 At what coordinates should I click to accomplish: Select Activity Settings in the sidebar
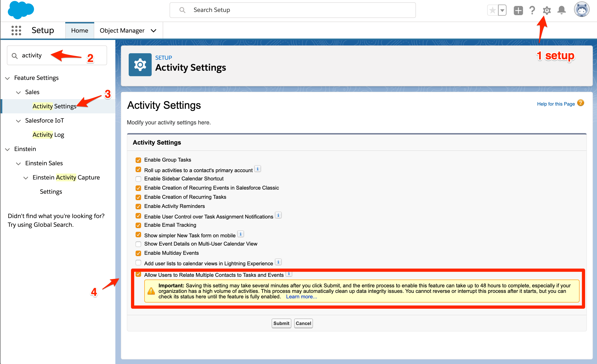pyautogui.click(x=54, y=106)
